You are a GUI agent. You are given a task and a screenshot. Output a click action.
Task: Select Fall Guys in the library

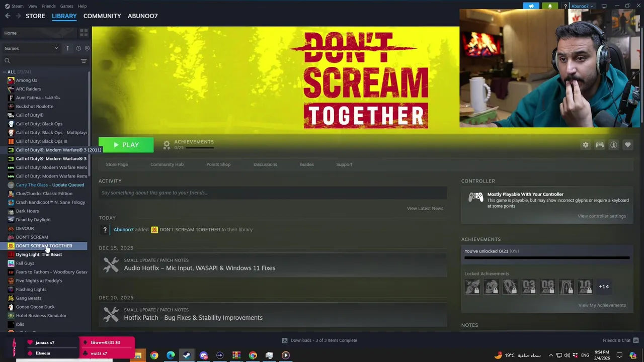pyautogui.click(x=25, y=263)
